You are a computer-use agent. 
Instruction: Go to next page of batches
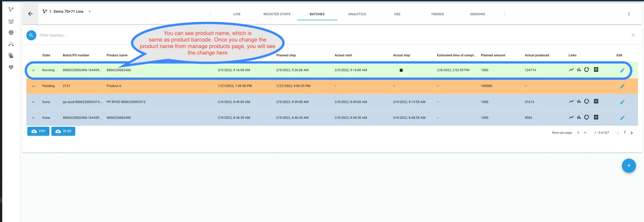point(631,133)
